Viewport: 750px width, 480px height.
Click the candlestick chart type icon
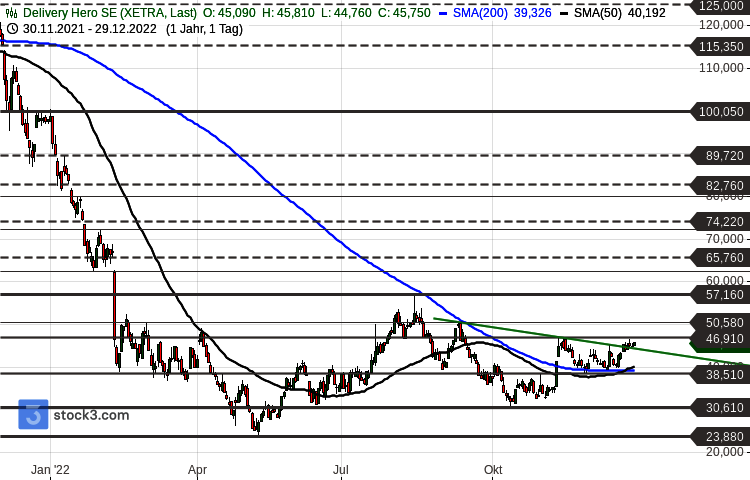tap(11, 13)
